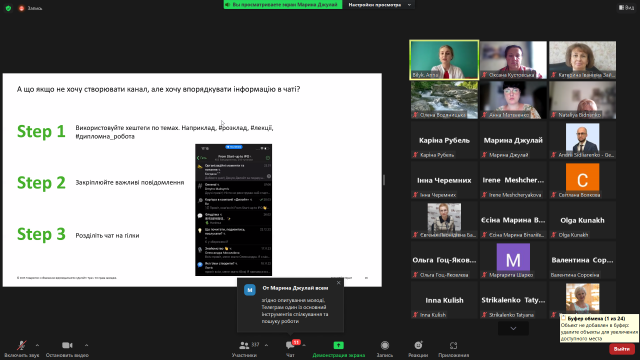Click Закріплюйте важливі повідомлення text
Image resolution: width=640 pixels, height=360 pixels.
(x=130, y=182)
